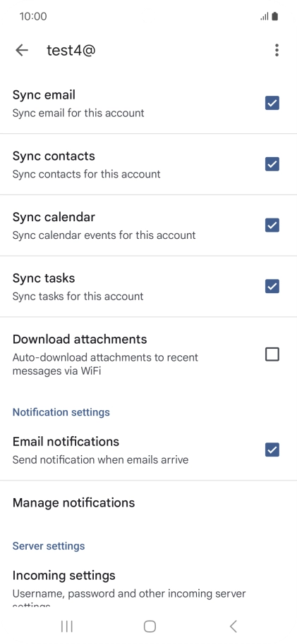This screenshot has height=644, width=297.
Task: Tap the signal strength icon
Action: coord(265,16)
